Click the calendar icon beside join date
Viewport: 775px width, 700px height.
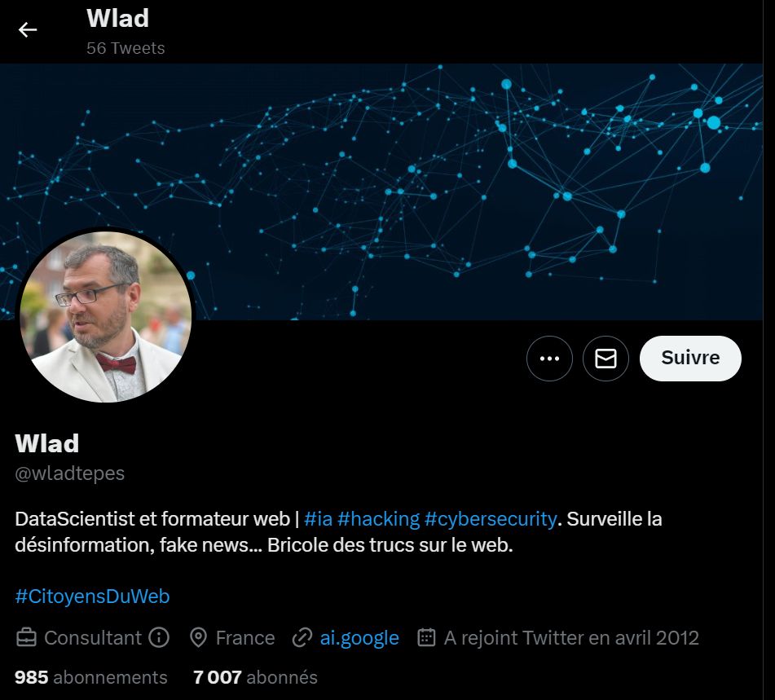[x=426, y=638]
